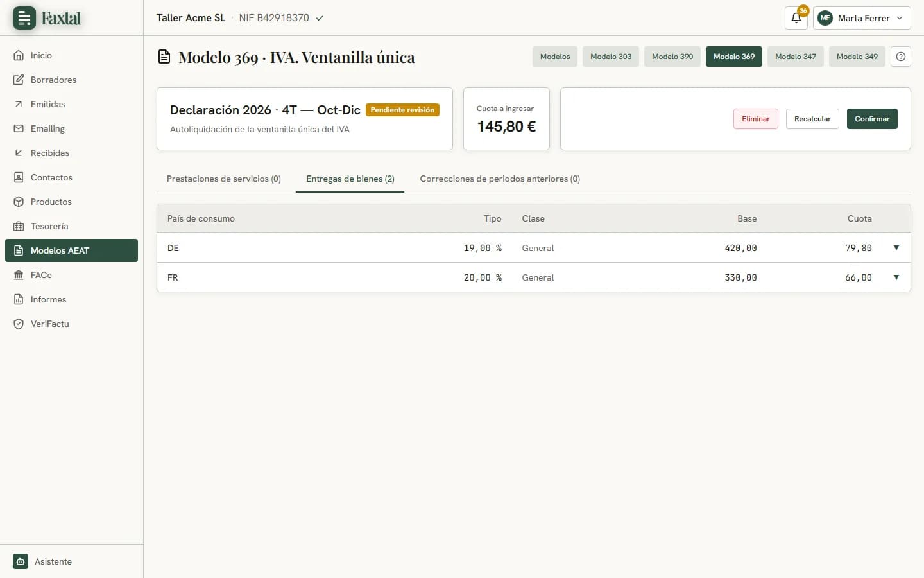Viewport: 924px width, 578px height.
Task: Open Contactos icon in sidebar
Action: (19, 177)
